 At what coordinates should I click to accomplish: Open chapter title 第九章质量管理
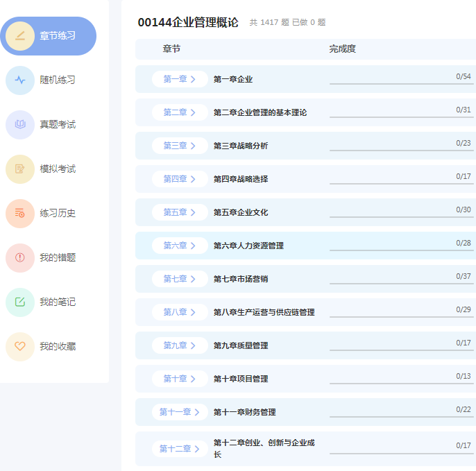241,345
